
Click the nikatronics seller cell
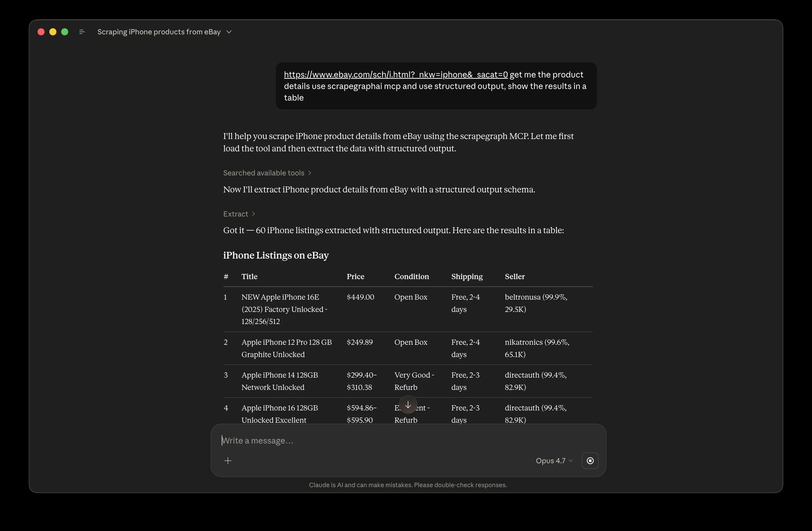(537, 348)
